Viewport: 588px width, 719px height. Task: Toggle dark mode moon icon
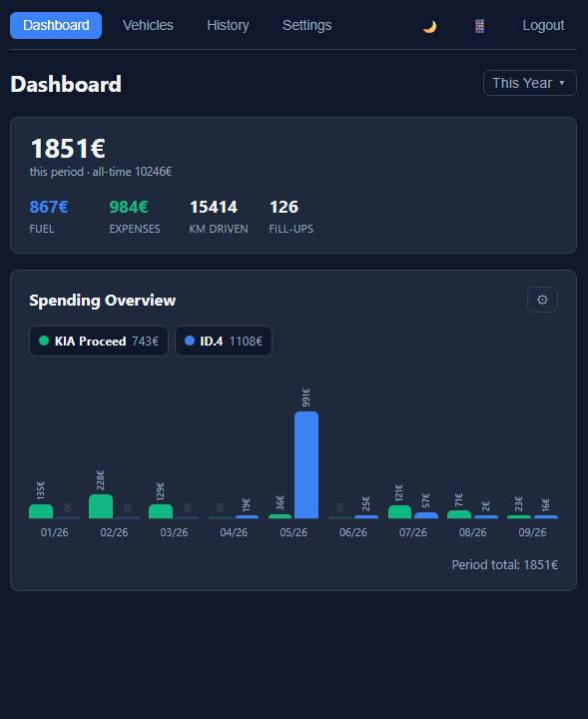429,26
